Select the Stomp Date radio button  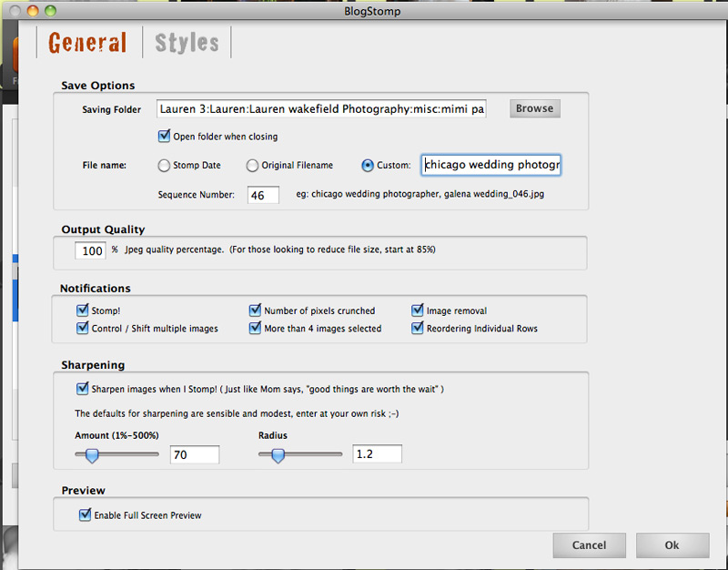(x=164, y=166)
